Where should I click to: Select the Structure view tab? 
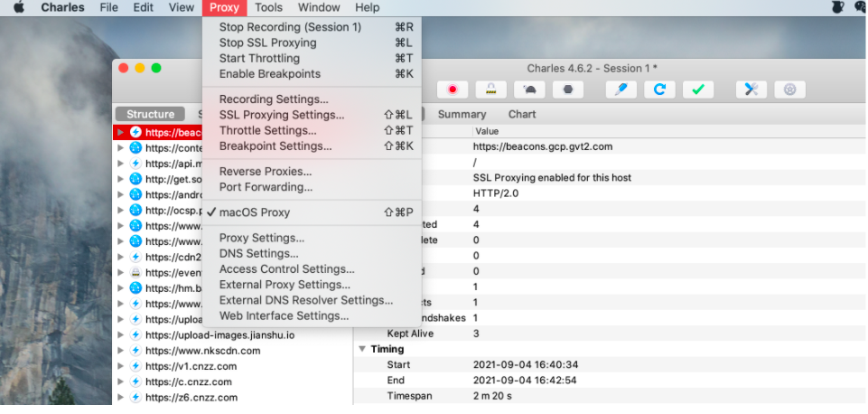click(150, 114)
